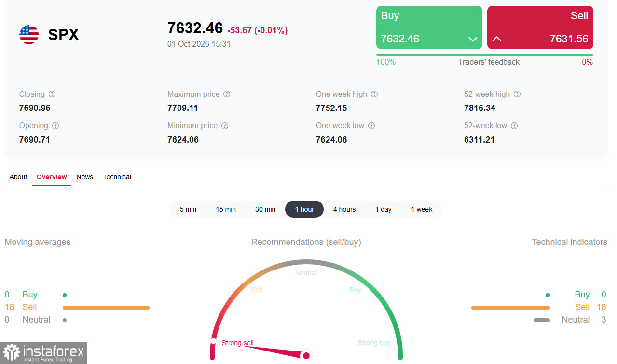Open help icon next to Maximum price
617x364 pixels.
click(x=227, y=94)
